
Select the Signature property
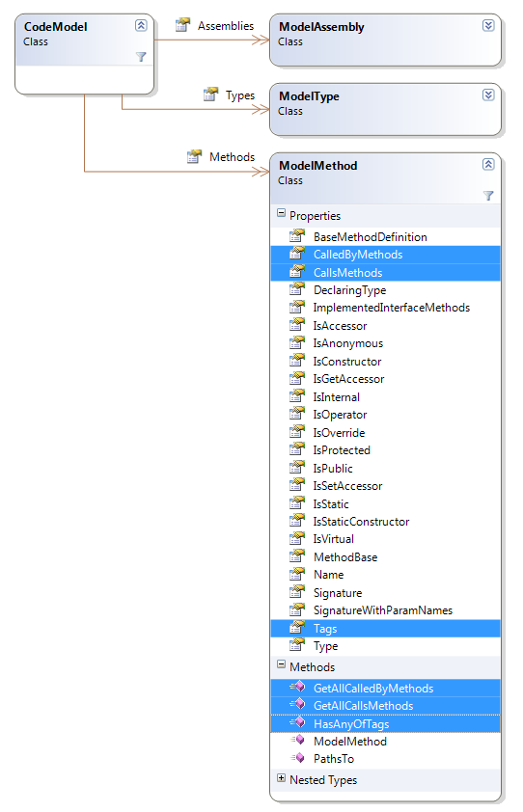click(x=385, y=593)
